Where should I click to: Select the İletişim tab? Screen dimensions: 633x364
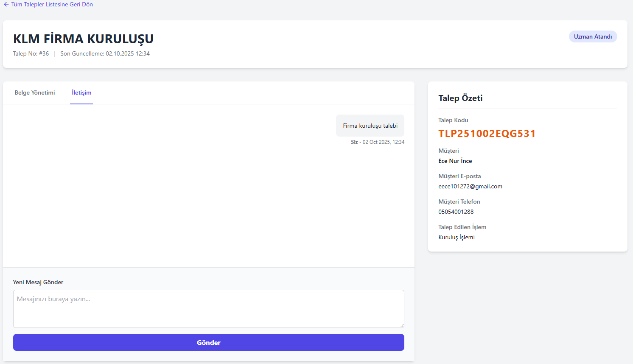point(81,92)
